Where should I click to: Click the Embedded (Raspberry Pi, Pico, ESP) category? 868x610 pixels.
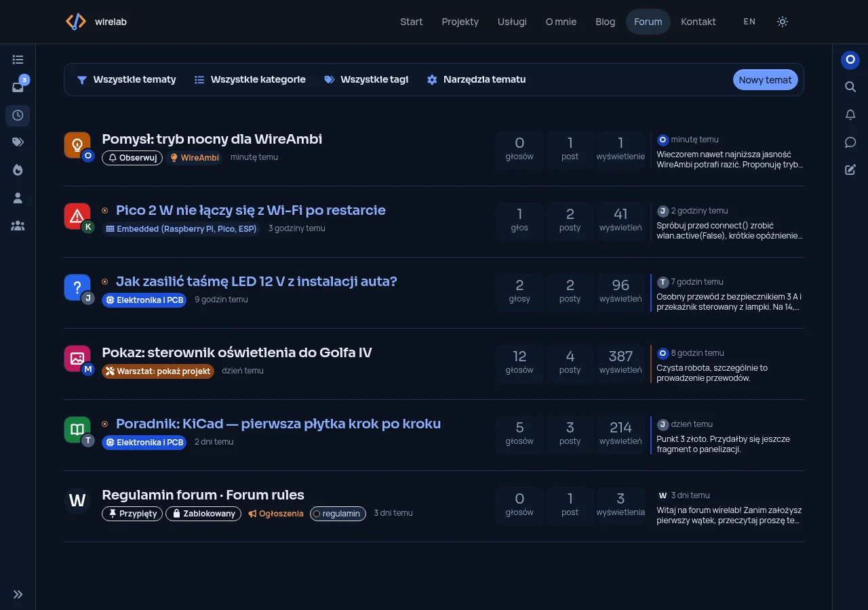point(181,228)
